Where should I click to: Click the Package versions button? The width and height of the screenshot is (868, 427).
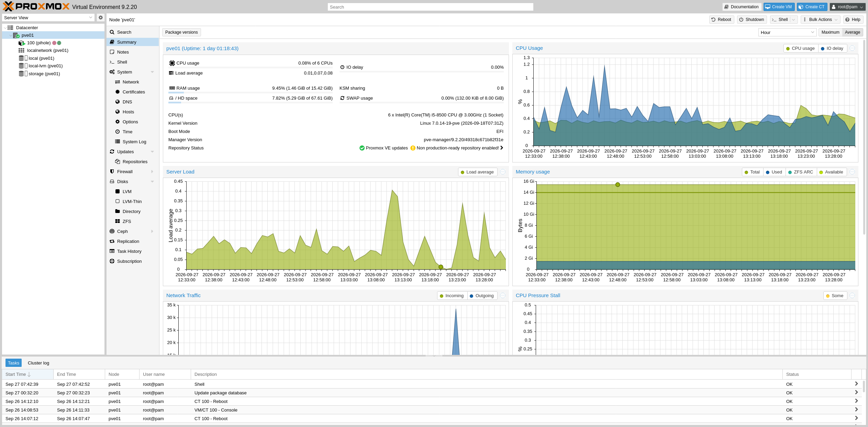point(181,32)
